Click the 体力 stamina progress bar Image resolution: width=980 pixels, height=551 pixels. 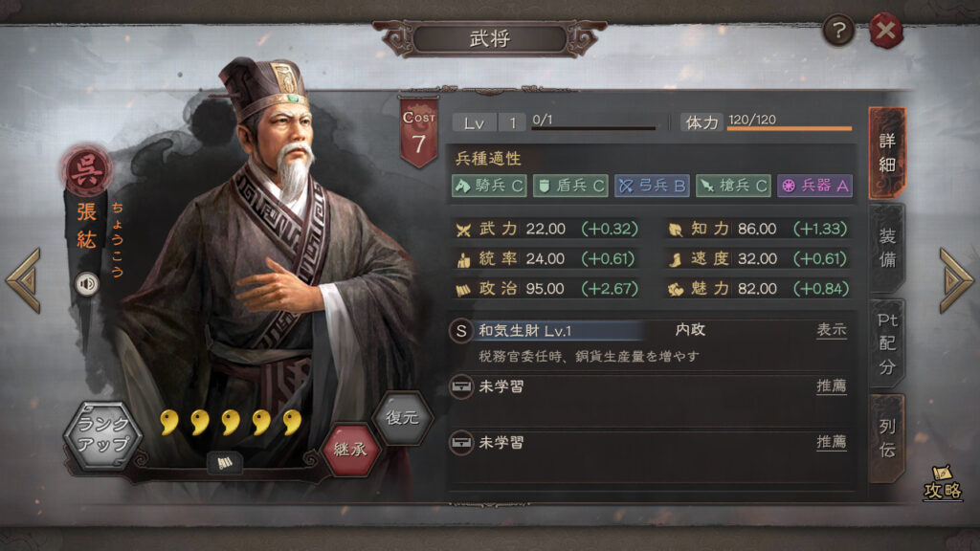point(790,128)
